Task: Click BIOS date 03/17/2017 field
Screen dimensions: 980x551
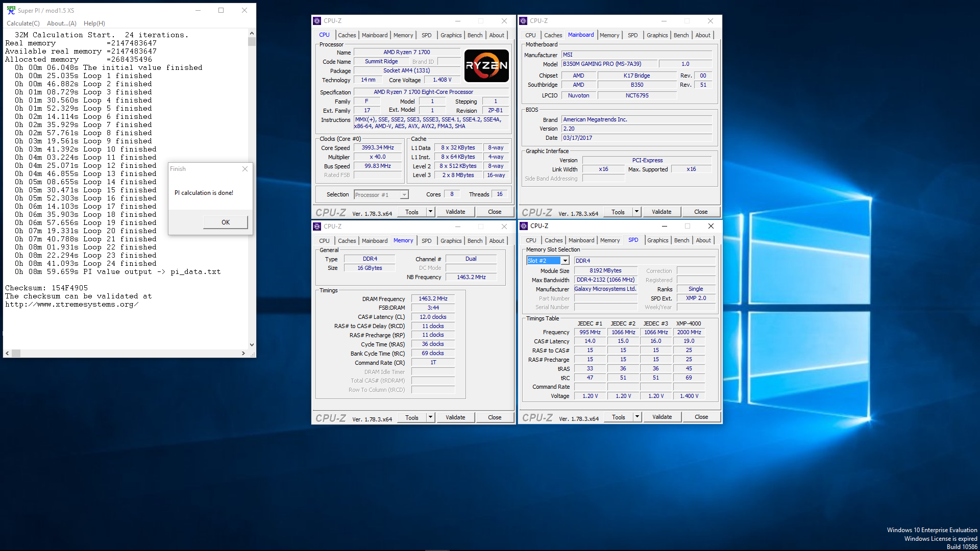Action: (636, 138)
